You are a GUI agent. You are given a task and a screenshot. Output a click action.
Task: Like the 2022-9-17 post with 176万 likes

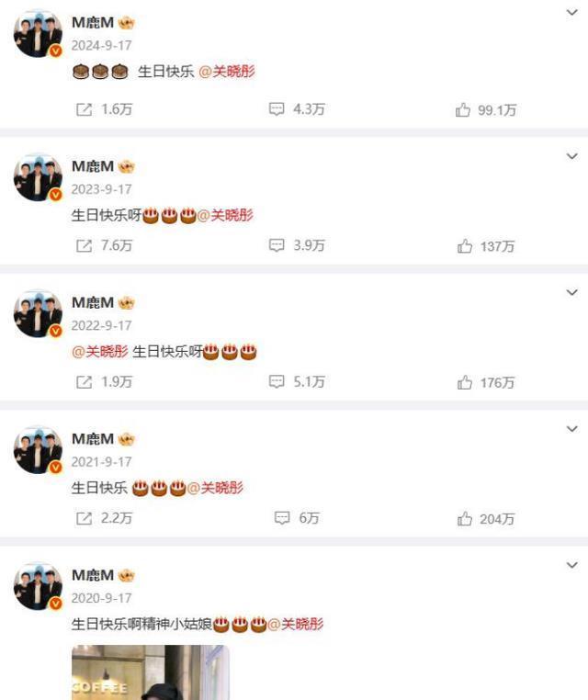pyautogui.click(x=486, y=382)
